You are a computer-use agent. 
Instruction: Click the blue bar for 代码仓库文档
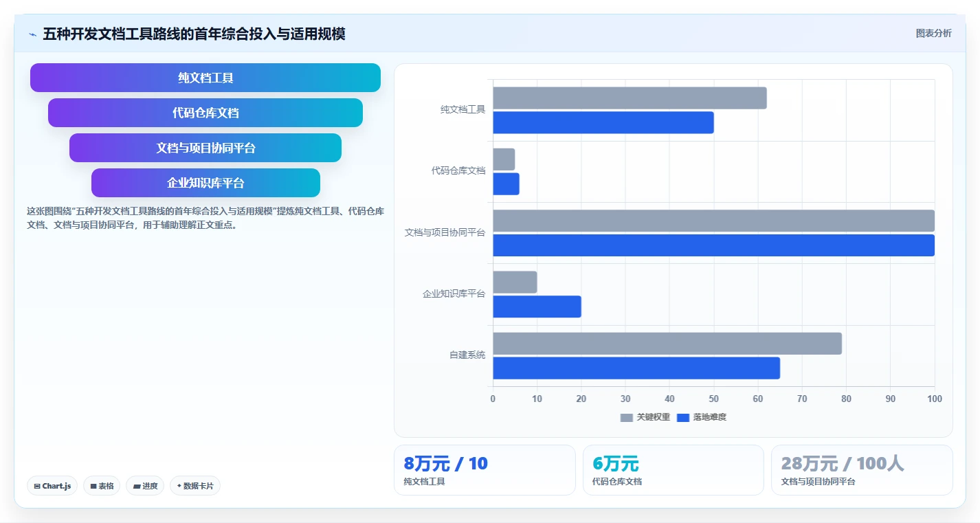[506, 184]
